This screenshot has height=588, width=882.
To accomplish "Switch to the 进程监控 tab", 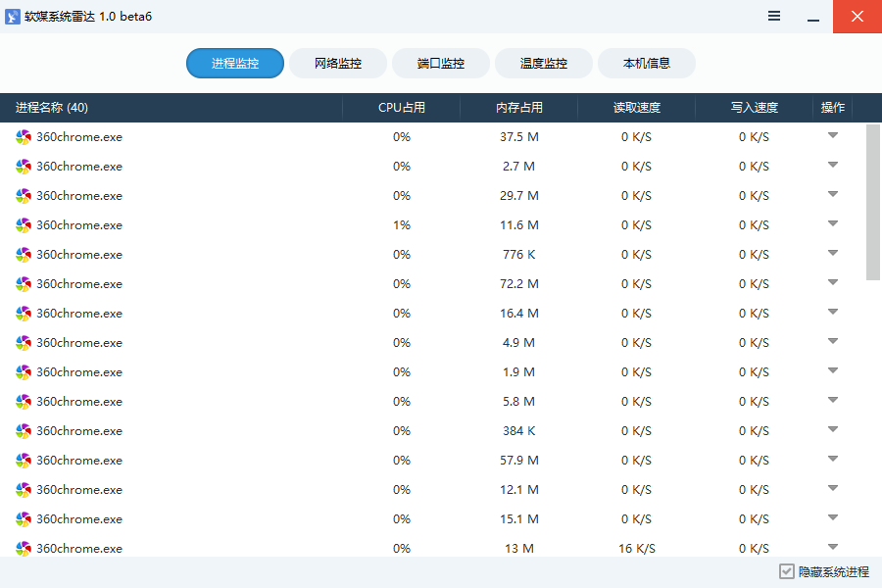I will click(x=235, y=63).
